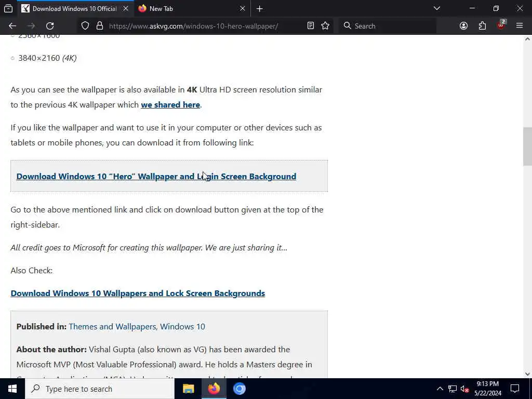Select the Download Windows 10 Official tab
532x399 pixels.
(x=75, y=8)
